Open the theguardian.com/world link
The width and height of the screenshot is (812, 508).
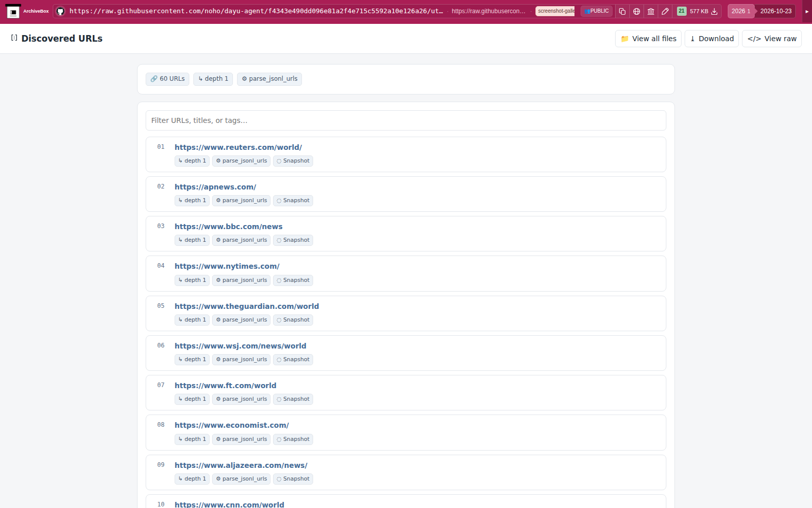coord(247,306)
